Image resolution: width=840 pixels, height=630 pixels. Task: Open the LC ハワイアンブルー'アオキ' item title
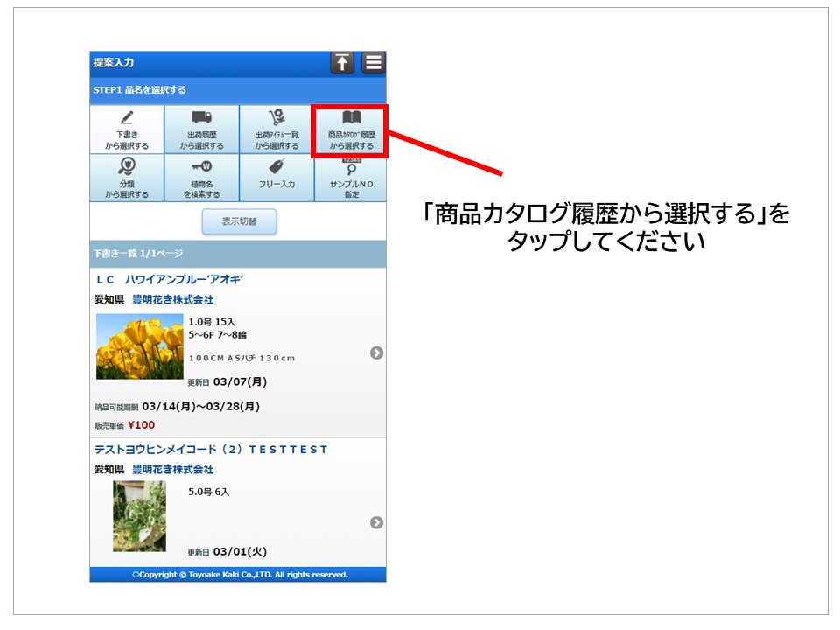coord(169,280)
